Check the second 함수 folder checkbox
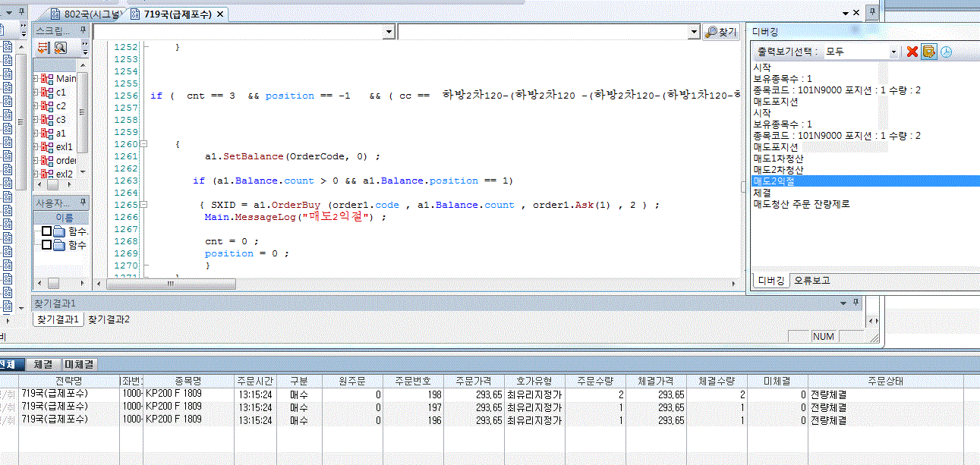 coord(46,245)
